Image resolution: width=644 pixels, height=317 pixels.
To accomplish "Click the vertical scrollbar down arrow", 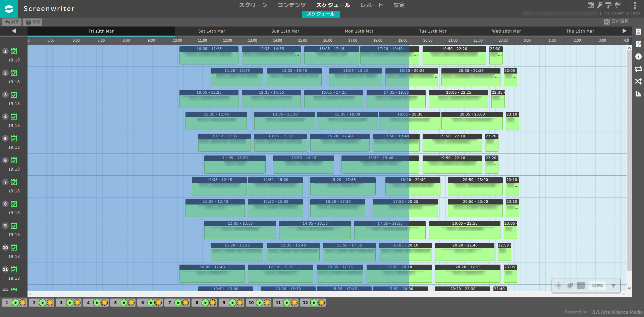I will [x=629, y=288].
